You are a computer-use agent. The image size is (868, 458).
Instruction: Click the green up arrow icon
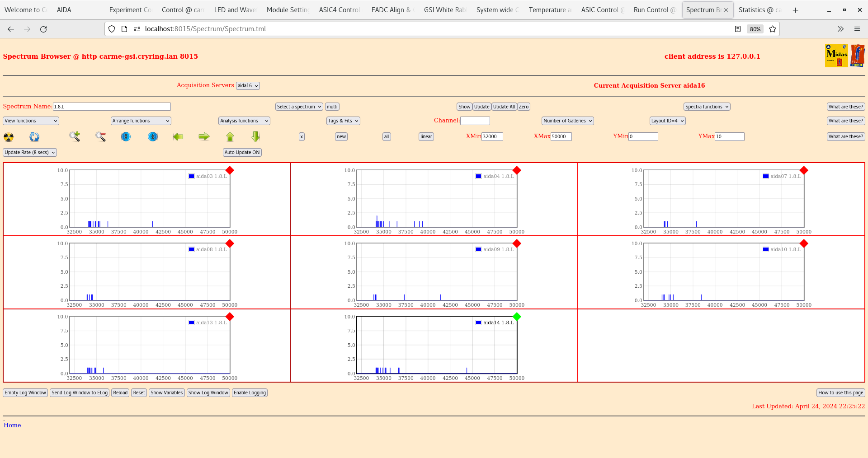click(x=230, y=136)
